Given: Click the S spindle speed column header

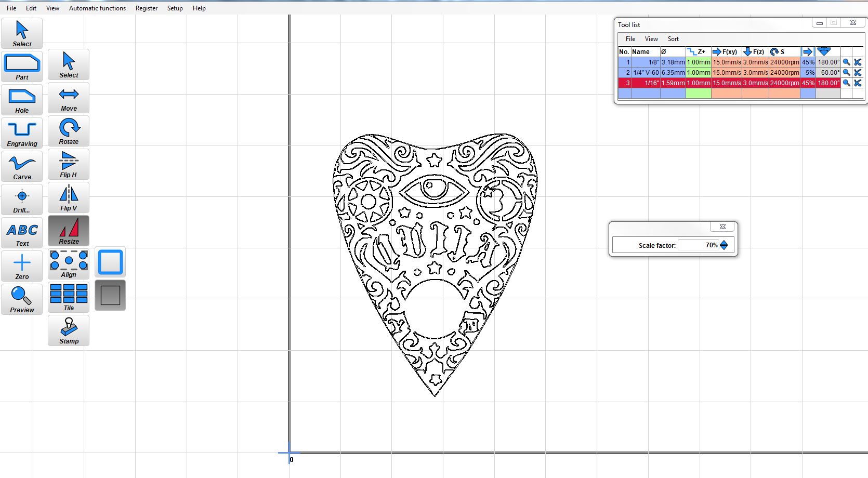Looking at the screenshot, I should [784, 51].
